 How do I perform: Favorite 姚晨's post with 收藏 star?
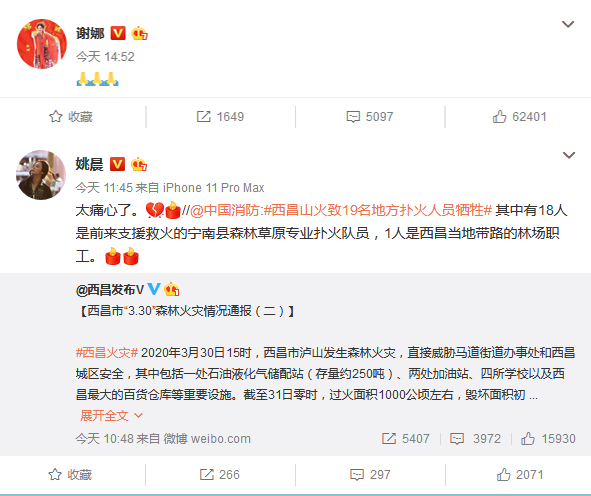70,475
